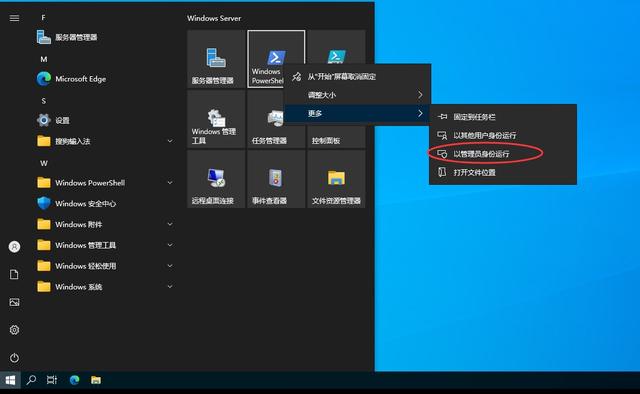Open 设置 from the app list

coord(105,120)
